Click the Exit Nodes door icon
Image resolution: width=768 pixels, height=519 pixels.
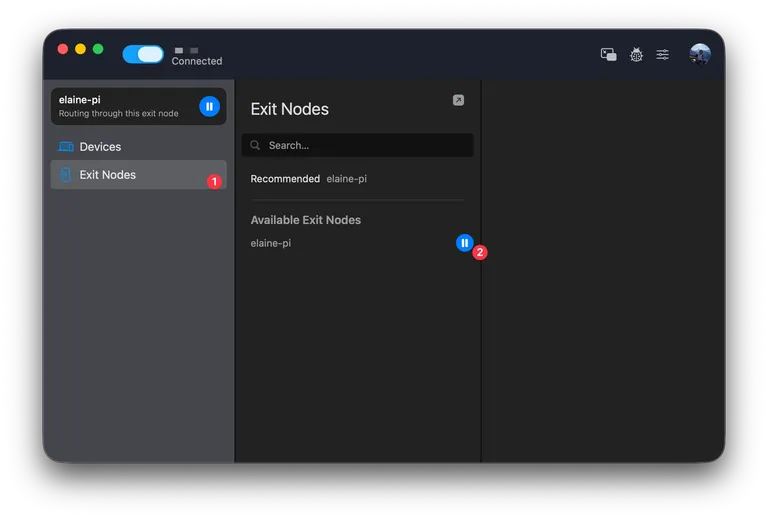pyautogui.click(x=65, y=175)
